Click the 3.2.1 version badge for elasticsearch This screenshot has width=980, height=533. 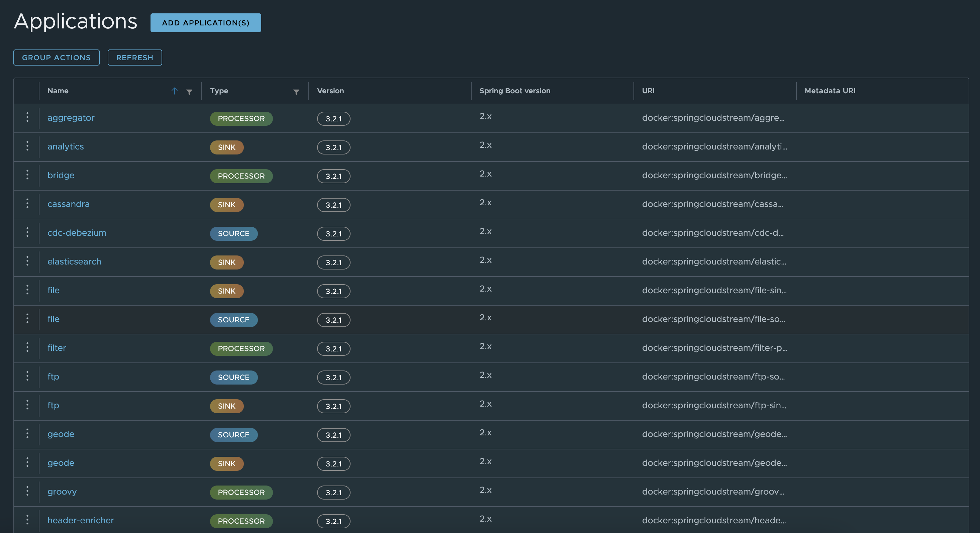(334, 262)
